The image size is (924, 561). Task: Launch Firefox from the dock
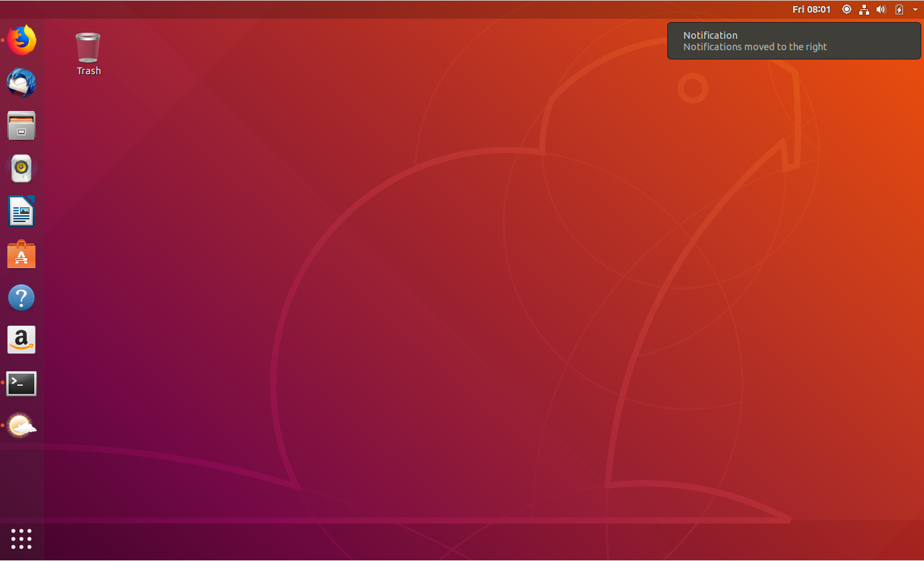(21, 40)
